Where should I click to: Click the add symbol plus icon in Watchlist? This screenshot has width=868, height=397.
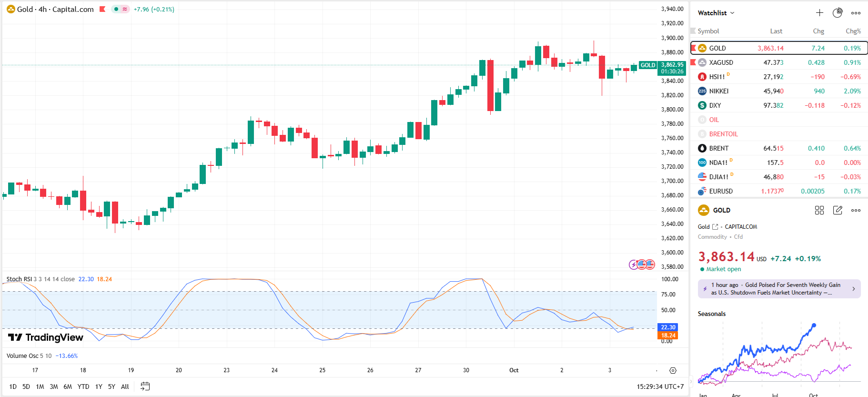pos(819,13)
